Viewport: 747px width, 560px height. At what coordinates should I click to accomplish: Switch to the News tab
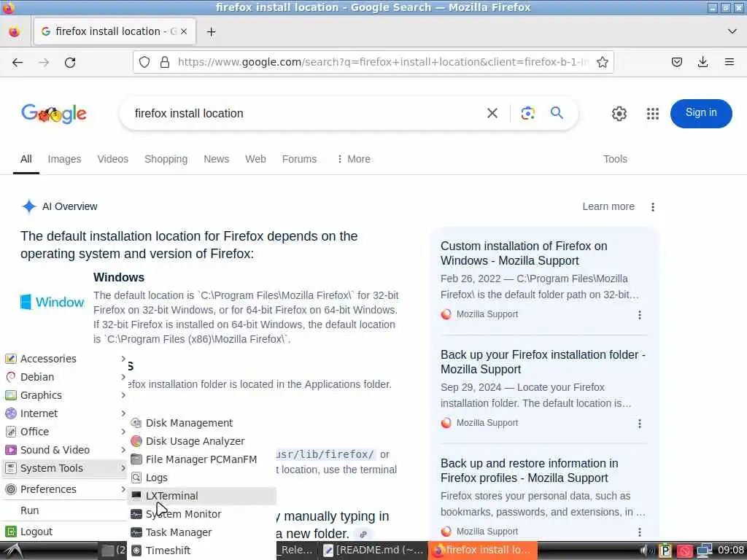point(216,159)
